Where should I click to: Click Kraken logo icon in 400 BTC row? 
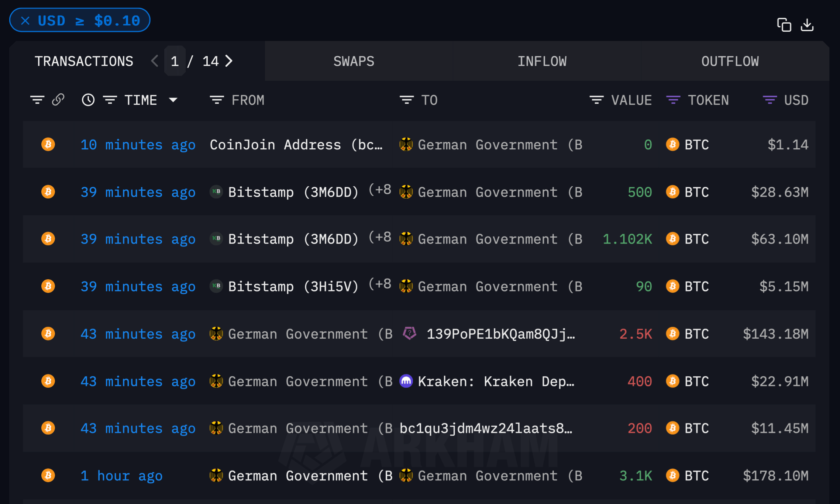[406, 381]
